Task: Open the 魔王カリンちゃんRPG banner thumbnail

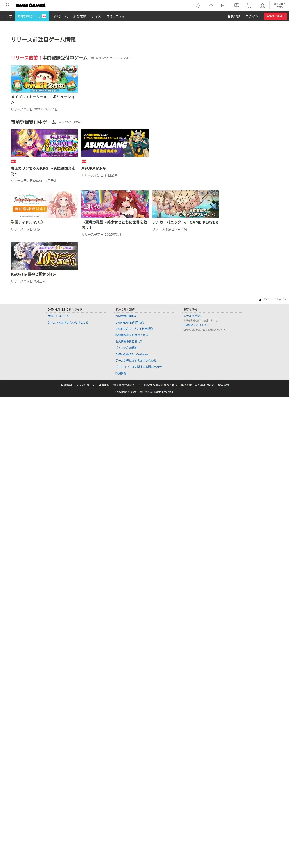Action: coord(44,143)
